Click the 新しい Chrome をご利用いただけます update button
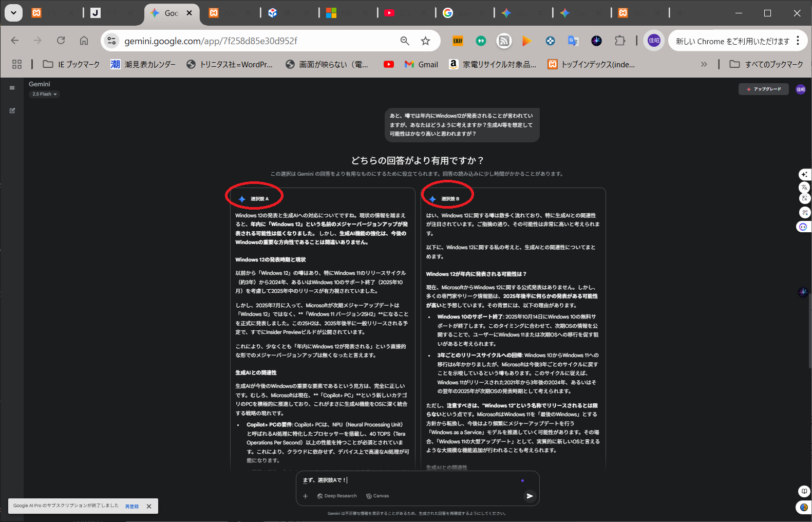Image resolution: width=812 pixels, height=522 pixels. pos(732,41)
